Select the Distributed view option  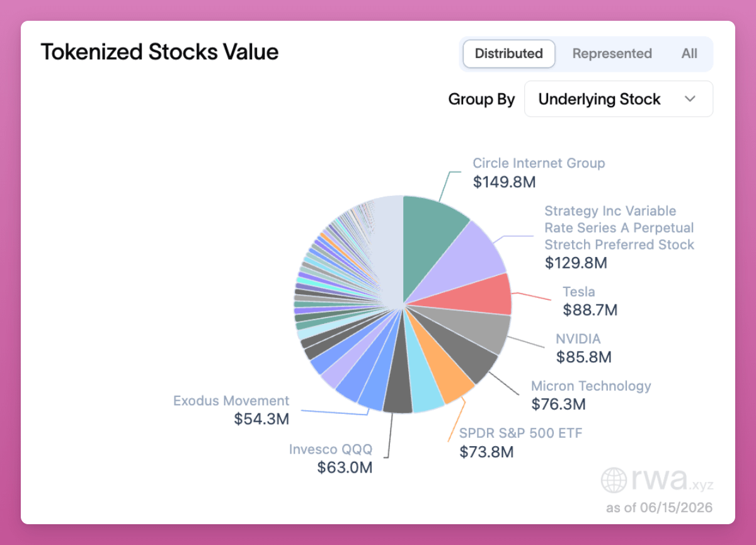tap(508, 54)
